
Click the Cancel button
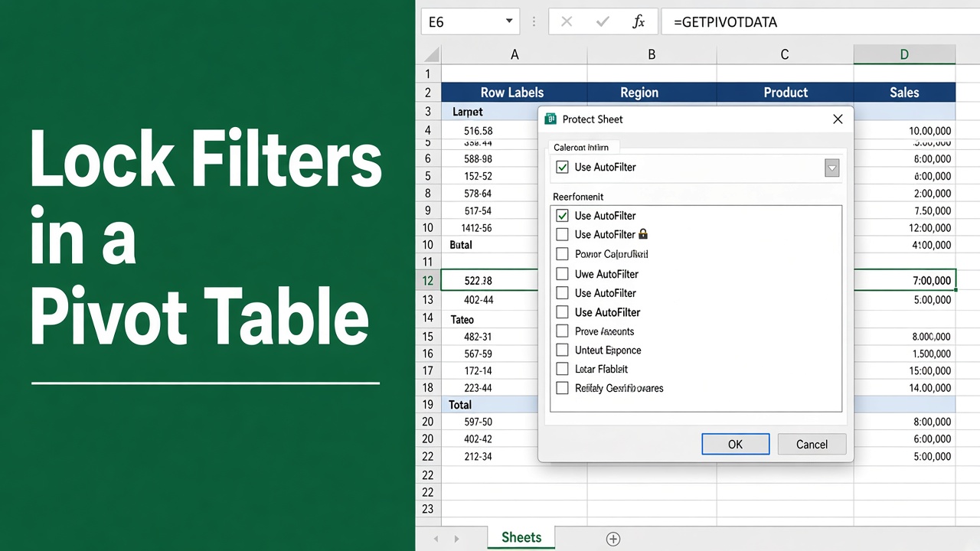pyautogui.click(x=812, y=444)
